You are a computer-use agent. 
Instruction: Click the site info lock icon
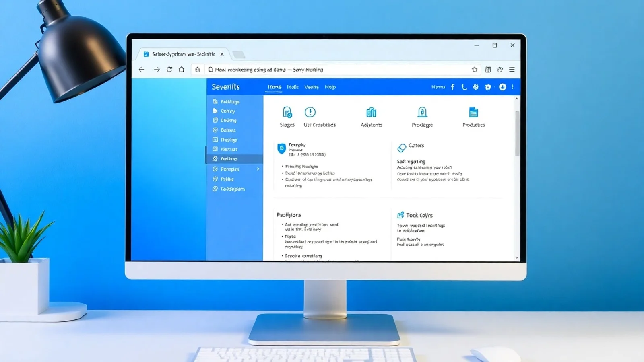(x=197, y=70)
